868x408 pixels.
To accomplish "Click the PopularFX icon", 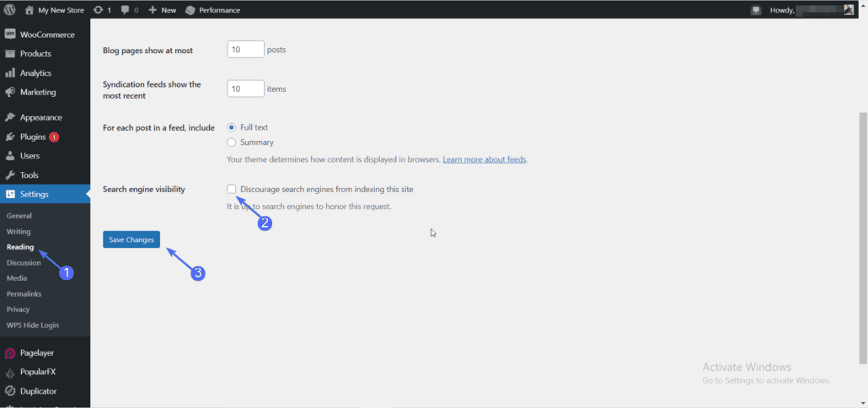I will tap(10, 372).
